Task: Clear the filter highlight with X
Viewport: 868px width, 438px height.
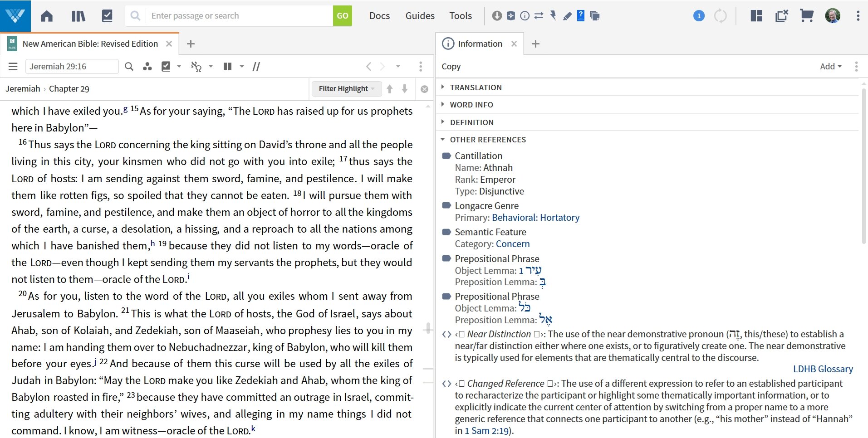Action: pos(425,89)
